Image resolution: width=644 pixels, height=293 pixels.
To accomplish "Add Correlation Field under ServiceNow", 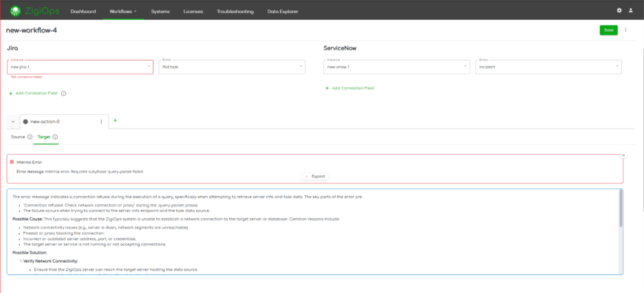I will tap(350, 88).
